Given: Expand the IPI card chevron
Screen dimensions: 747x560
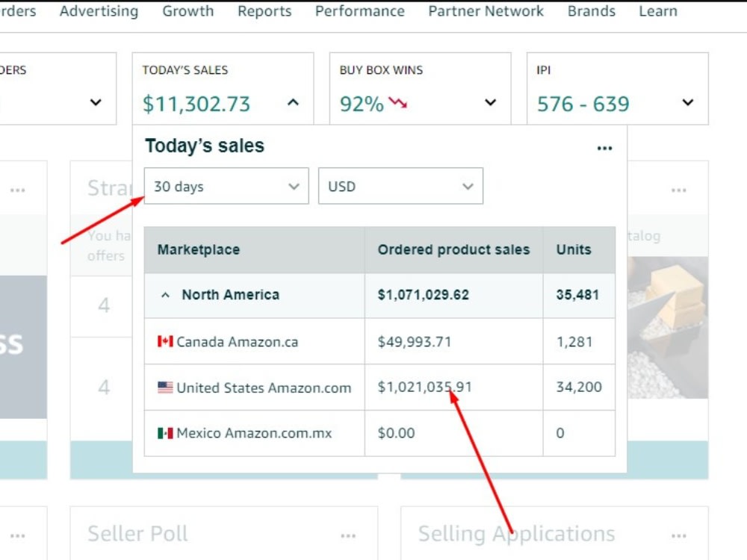Looking at the screenshot, I should click(687, 102).
